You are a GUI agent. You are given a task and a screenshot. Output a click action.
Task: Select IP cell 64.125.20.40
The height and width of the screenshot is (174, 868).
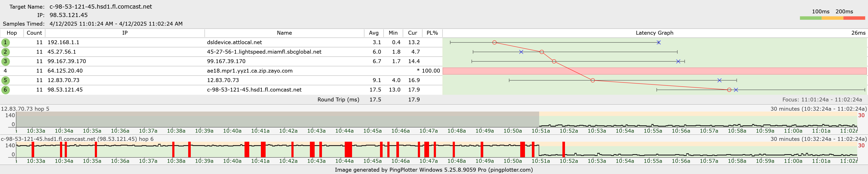click(65, 71)
